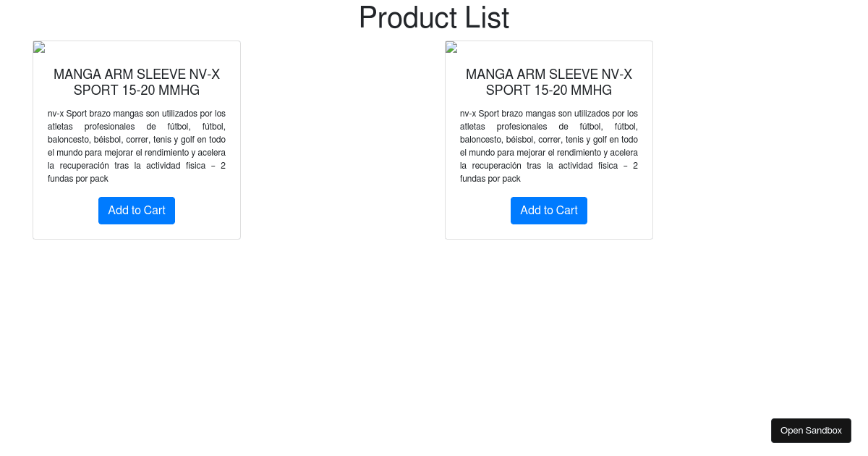Click the broken image icon on the right product card

coord(451,47)
